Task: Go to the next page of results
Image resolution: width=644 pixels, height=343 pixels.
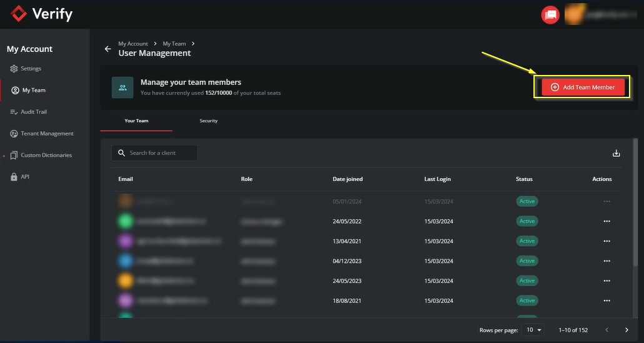Action: click(627, 330)
